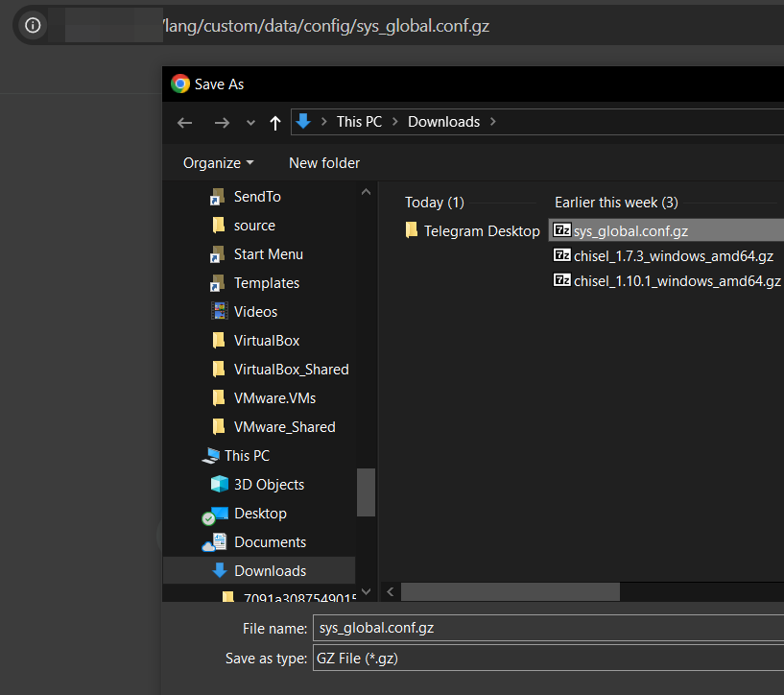
Task: Click inside the File name input field
Action: point(547,629)
